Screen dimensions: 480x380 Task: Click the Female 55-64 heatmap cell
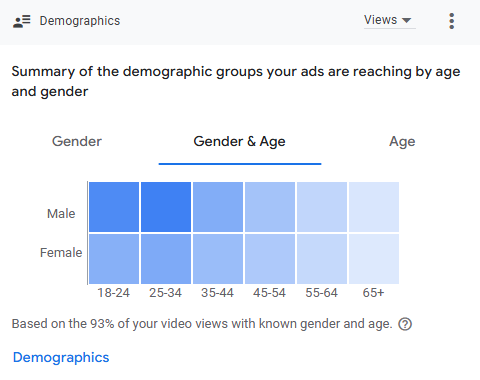tap(322, 259)
